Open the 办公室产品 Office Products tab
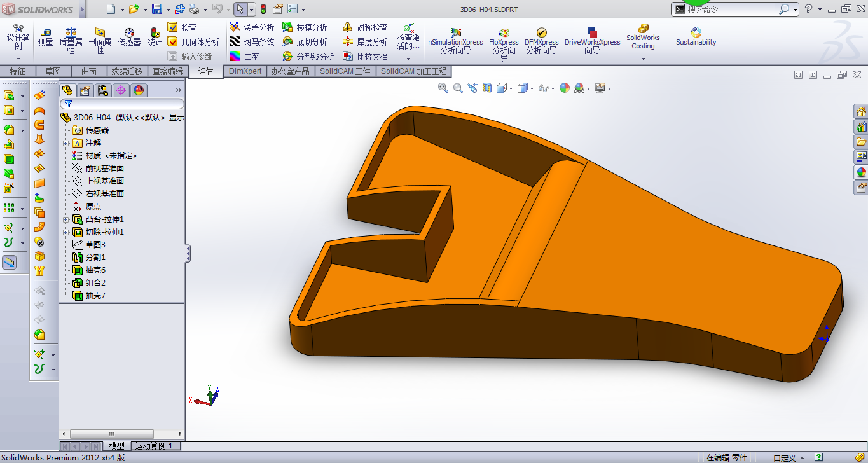The width and height of the screenshot is (868, 463). point(290,71)
